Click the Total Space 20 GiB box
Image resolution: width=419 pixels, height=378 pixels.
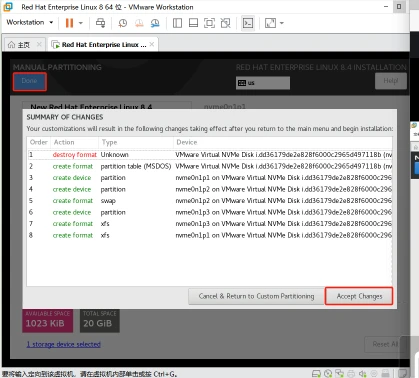(x=100, y=321)
